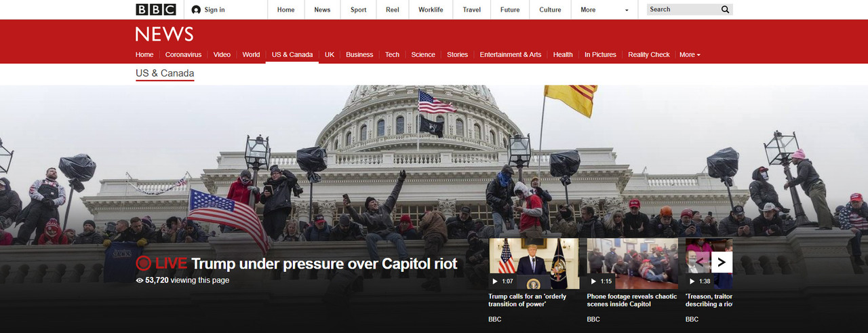
Task: Click the Sign in account icon
Action: (x=196, y=9)
